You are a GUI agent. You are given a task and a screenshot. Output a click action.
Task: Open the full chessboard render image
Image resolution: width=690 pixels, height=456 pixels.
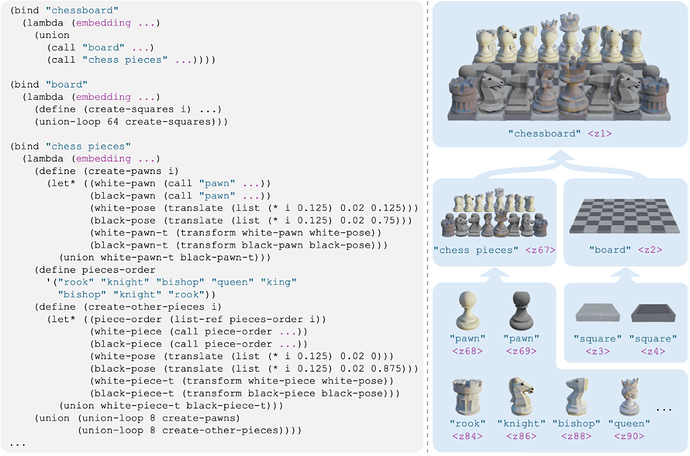pyautogui.click(x=559, y=67)
